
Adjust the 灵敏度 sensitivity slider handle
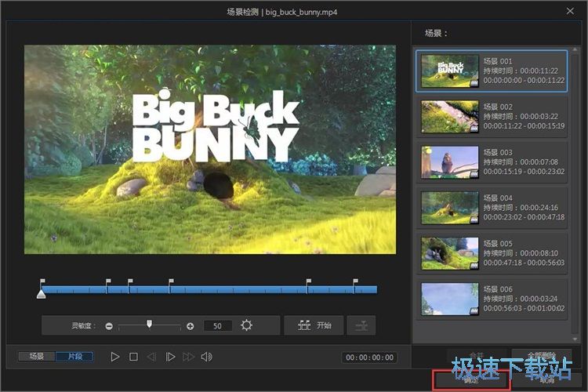tap(149, 324)
